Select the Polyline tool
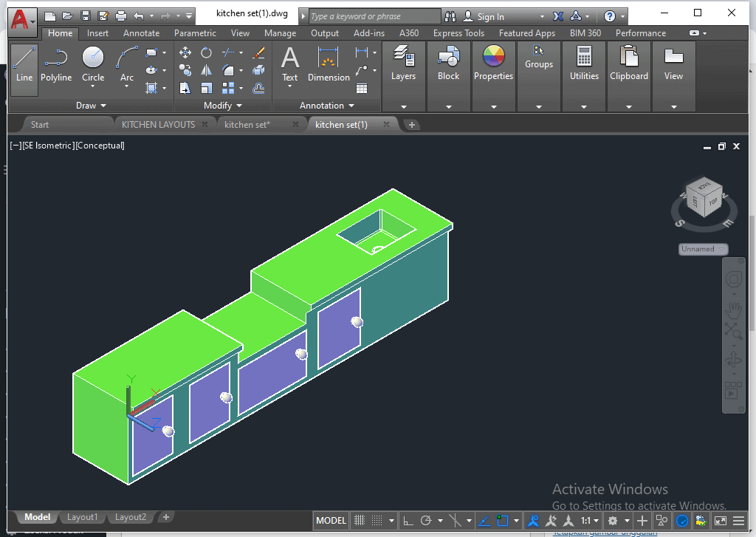 [56, 64]
